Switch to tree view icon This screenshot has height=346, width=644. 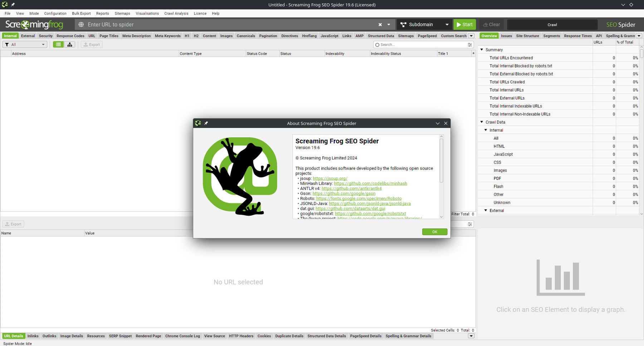pos(70,45)
